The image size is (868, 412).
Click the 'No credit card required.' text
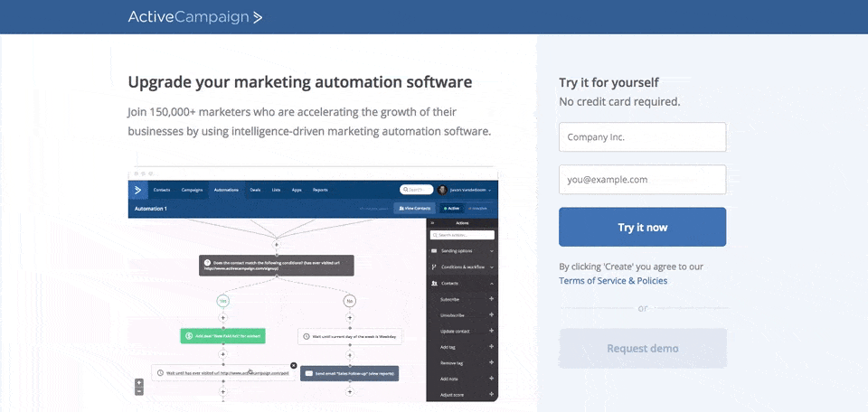619,102
